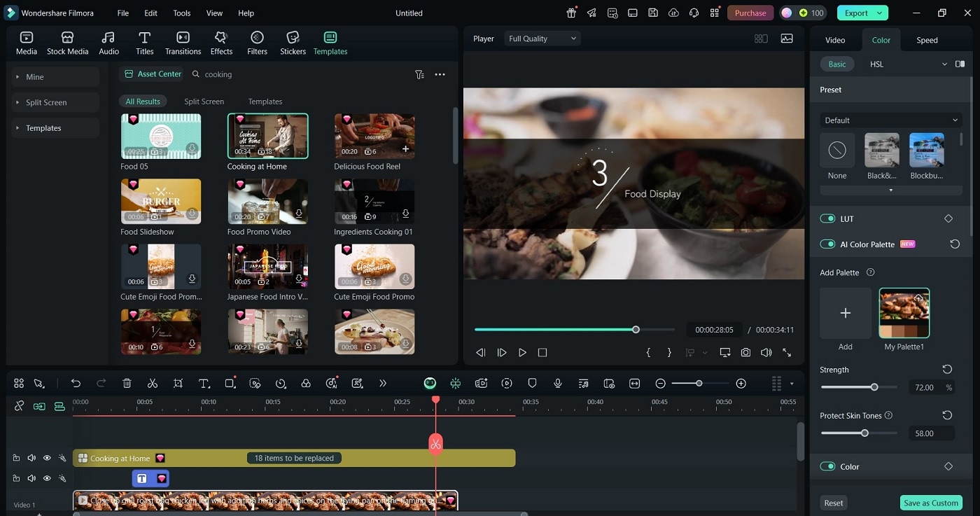Expand the Split Screen category
980x516 pixels.
pos(55,102)
